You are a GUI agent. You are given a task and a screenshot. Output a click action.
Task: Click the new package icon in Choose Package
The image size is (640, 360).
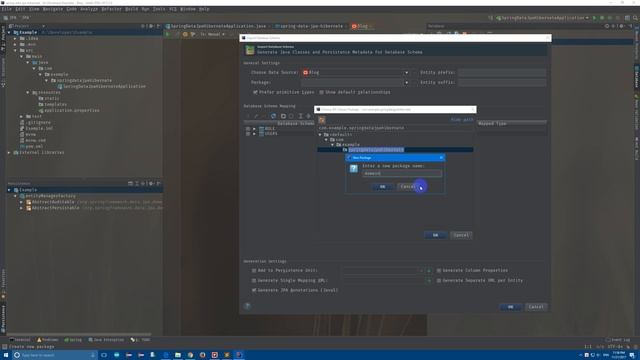[322, 120]
